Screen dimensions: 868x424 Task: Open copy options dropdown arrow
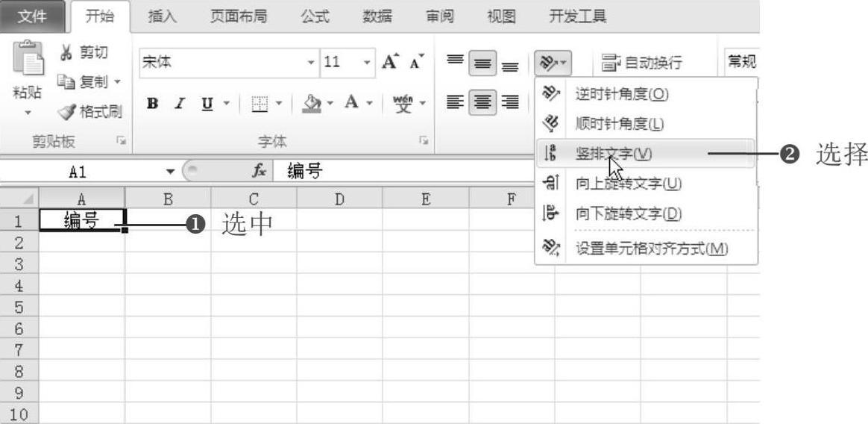pos(117,82)
